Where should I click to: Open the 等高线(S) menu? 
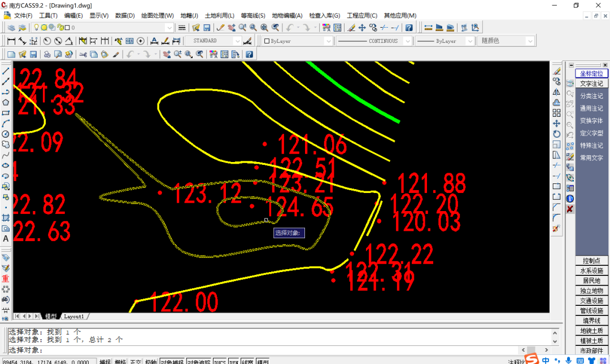(253, 16)
